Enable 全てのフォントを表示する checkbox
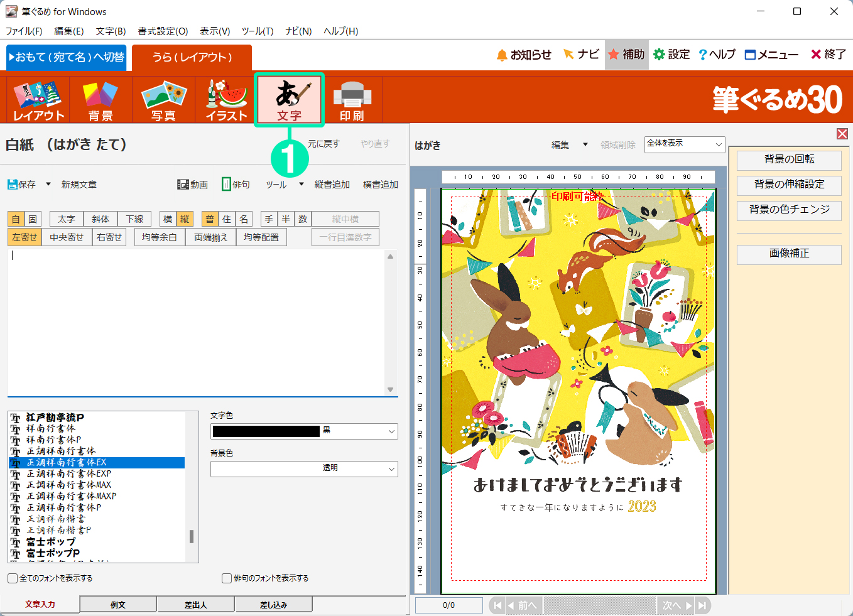The image size is (853, 616). click(13, 578)
